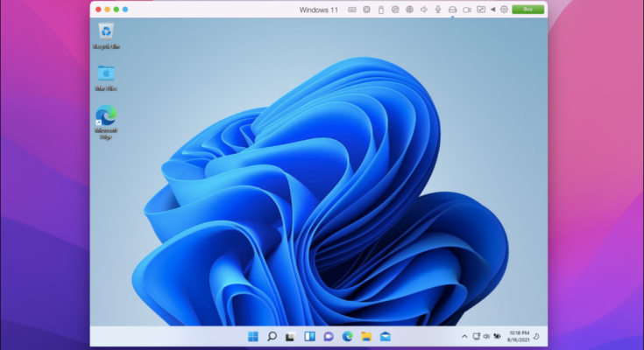The width and height of the screenshot is (644, 350).
Task: Open File Explorer from the taskbar
Action: click(x=366, y=336)
